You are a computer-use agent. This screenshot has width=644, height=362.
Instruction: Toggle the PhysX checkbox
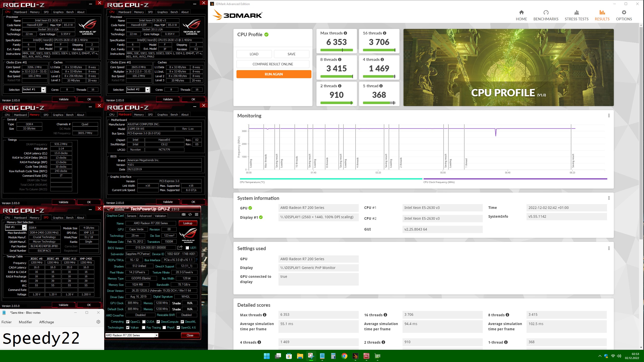click(164, 328)
